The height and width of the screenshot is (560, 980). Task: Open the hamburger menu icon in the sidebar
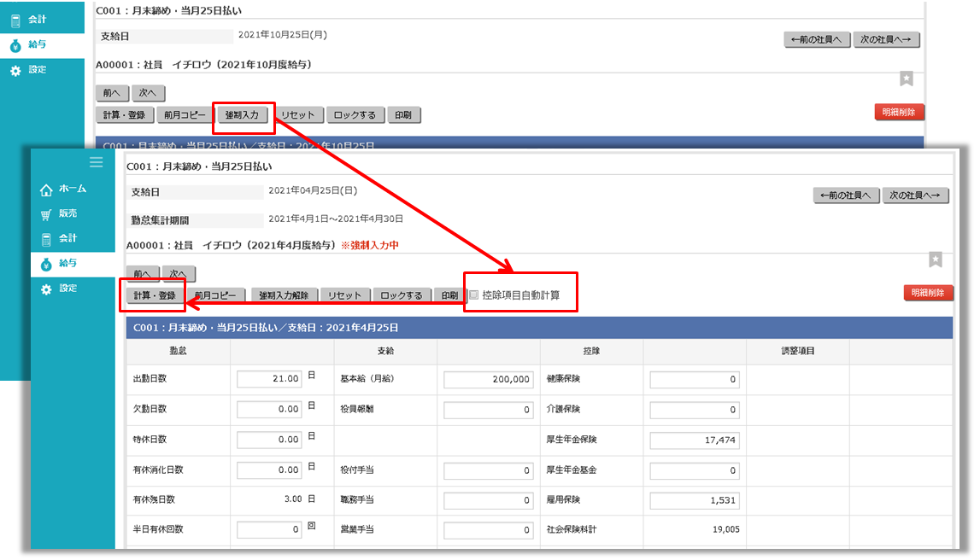(x=96, y=161)
